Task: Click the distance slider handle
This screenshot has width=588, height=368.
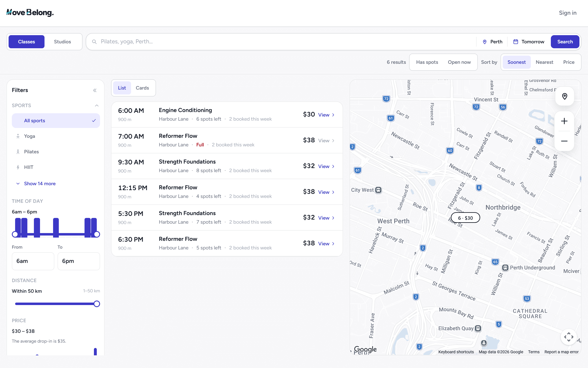Action: pyautogui.click(x=97, y=304)
